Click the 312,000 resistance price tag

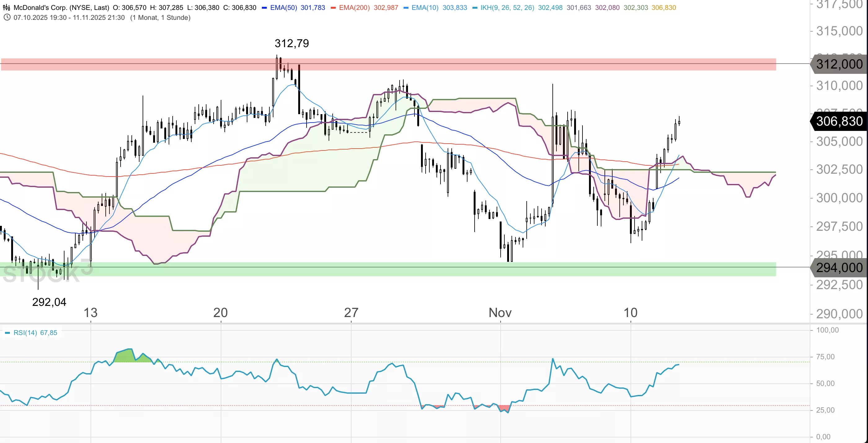pos(839,64)
